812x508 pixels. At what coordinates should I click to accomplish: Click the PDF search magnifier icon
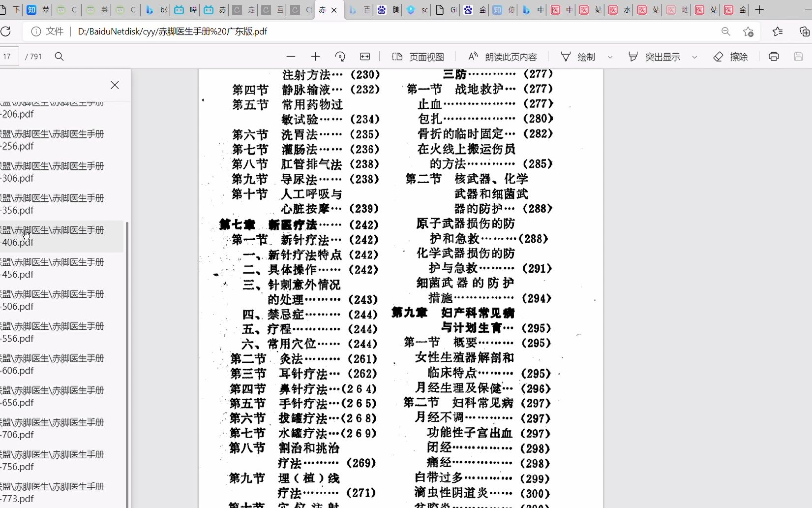pos(59,57)
